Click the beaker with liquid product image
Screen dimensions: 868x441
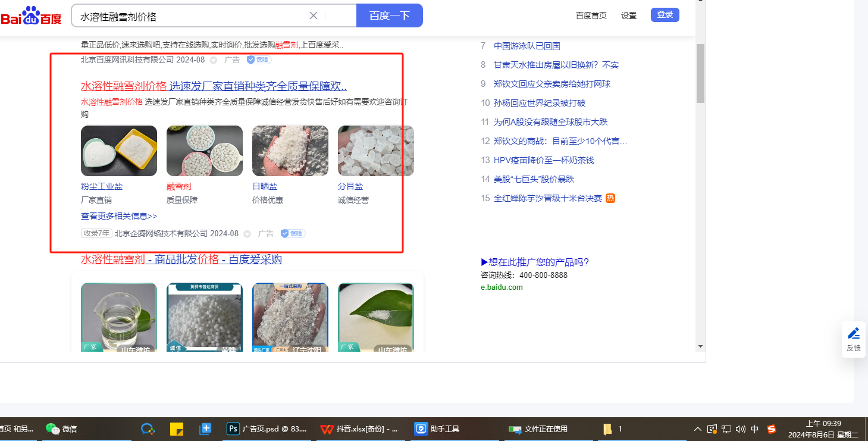[119, 317]
